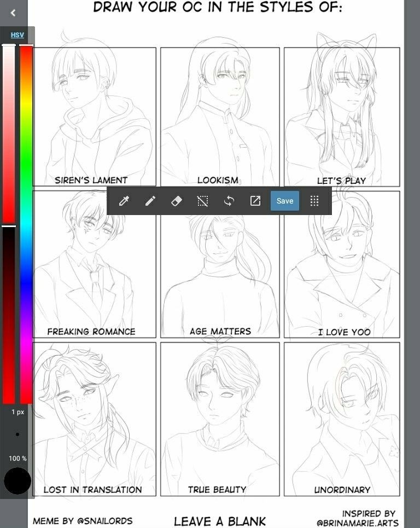This screenshot has width=420, height=528.
Task: Select the eyedropper color picker tool
Action: click(x=124, y=201)
